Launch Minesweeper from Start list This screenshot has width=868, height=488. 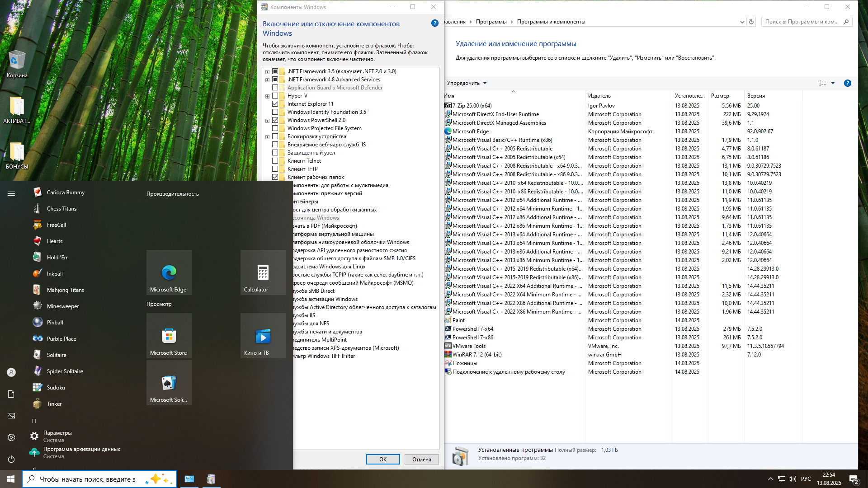(x=63, y=306)
